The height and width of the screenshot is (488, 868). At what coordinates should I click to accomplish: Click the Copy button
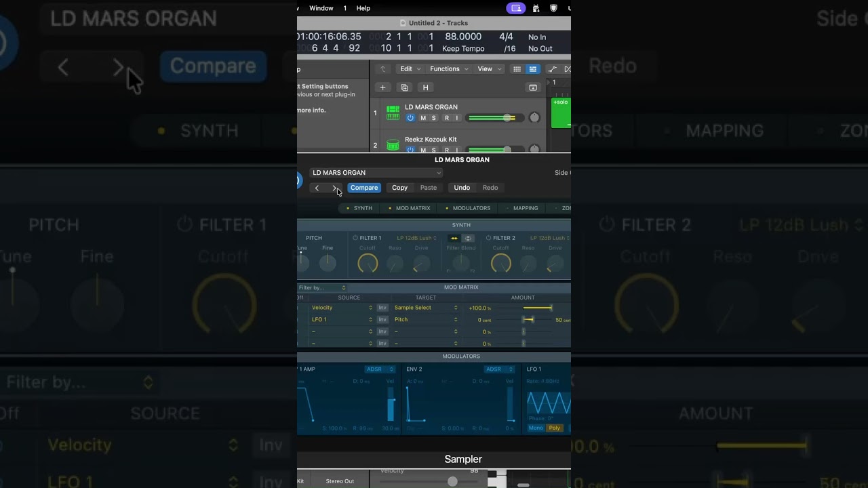point(400,188)
